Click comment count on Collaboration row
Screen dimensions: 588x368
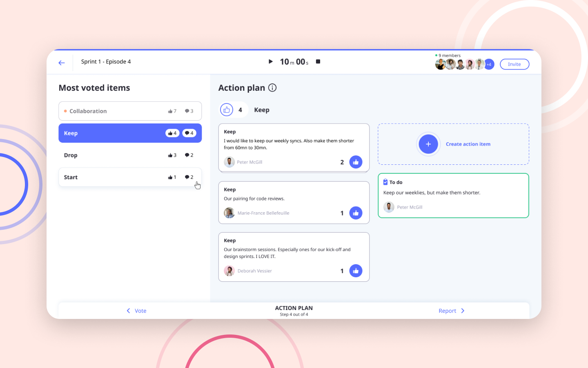pos(189,111)
